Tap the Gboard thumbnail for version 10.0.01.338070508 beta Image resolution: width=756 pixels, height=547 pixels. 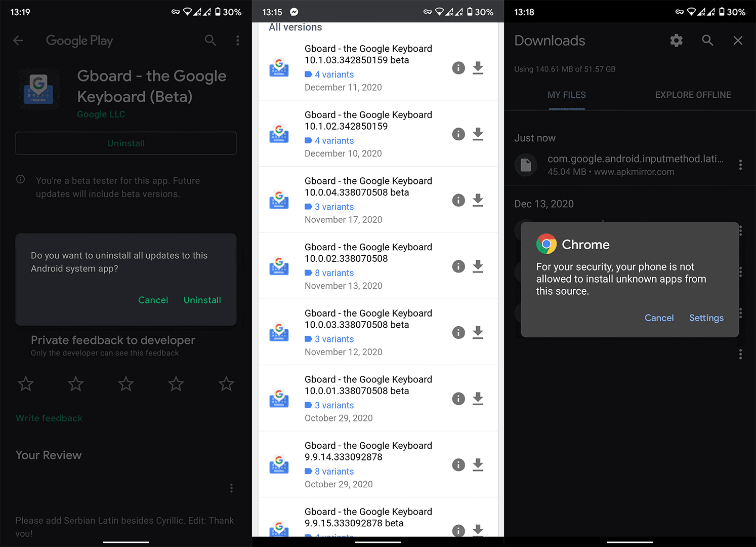[279, 399]
